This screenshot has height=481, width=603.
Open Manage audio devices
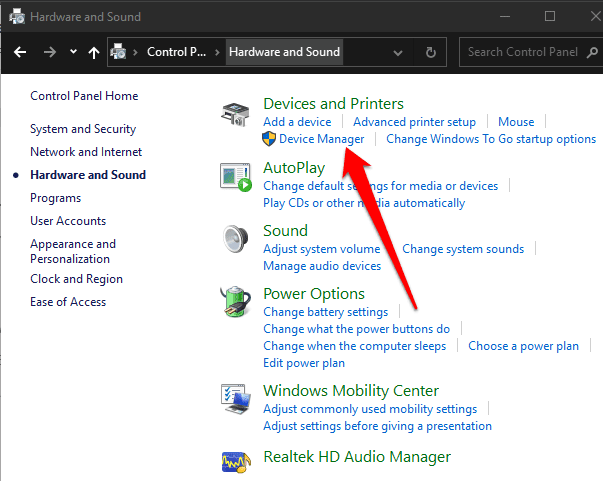(x=322, y=266)
